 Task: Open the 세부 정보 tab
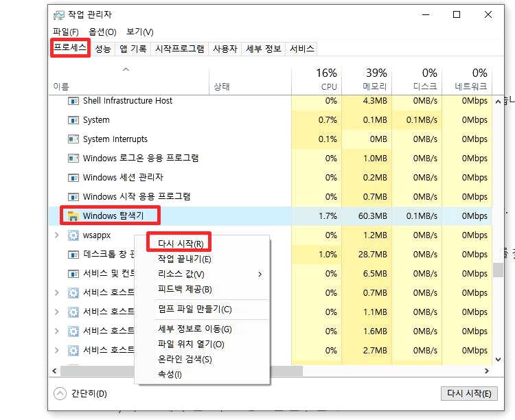pyautogui.click(x=264, y=49)
